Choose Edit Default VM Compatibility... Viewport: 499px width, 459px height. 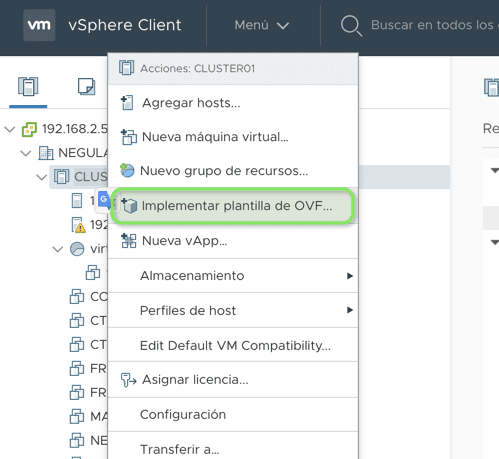pyautogui.click(x=233, y=345)
